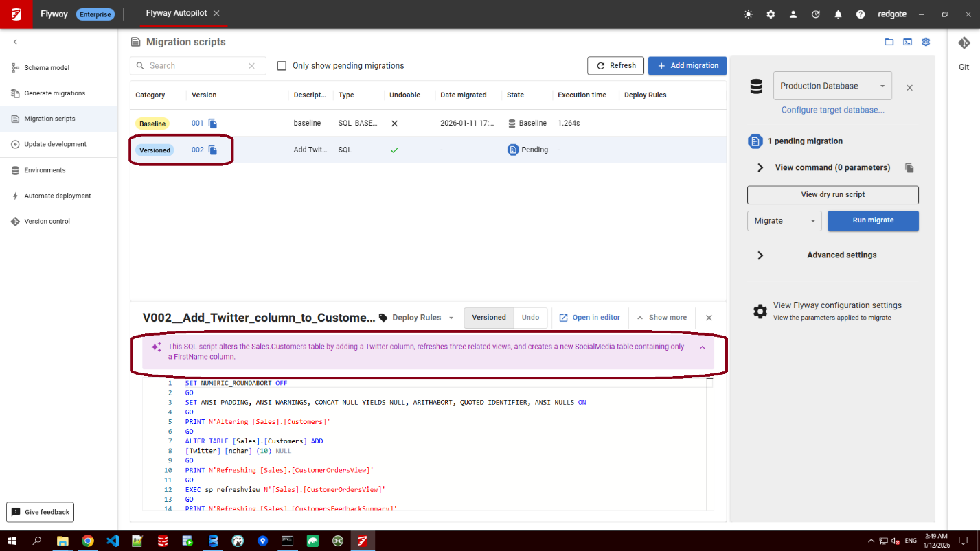The image size is (980, 551).
Task: Collapse the AI script summary banner
Action: (x=702, y=348)
